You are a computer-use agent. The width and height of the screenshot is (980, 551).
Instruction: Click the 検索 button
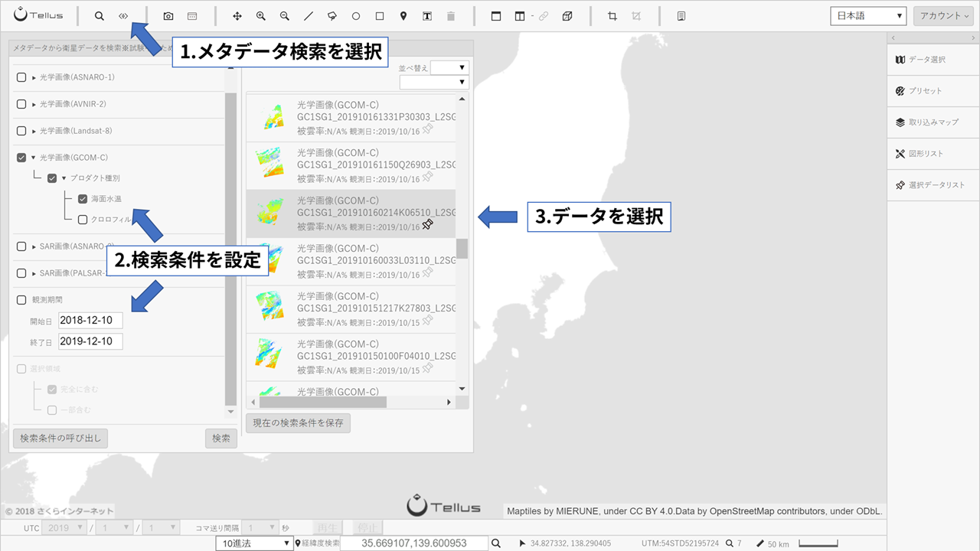(221, 439)
